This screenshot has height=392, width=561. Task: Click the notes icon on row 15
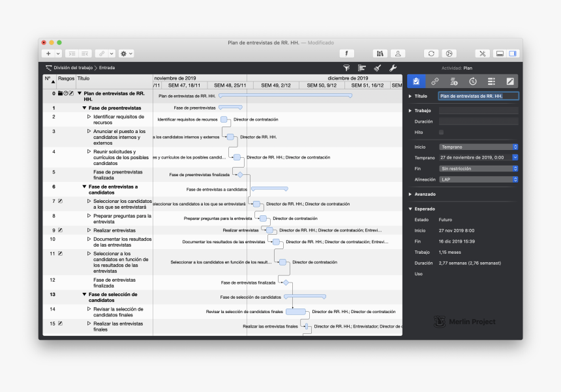pos(61,324)
